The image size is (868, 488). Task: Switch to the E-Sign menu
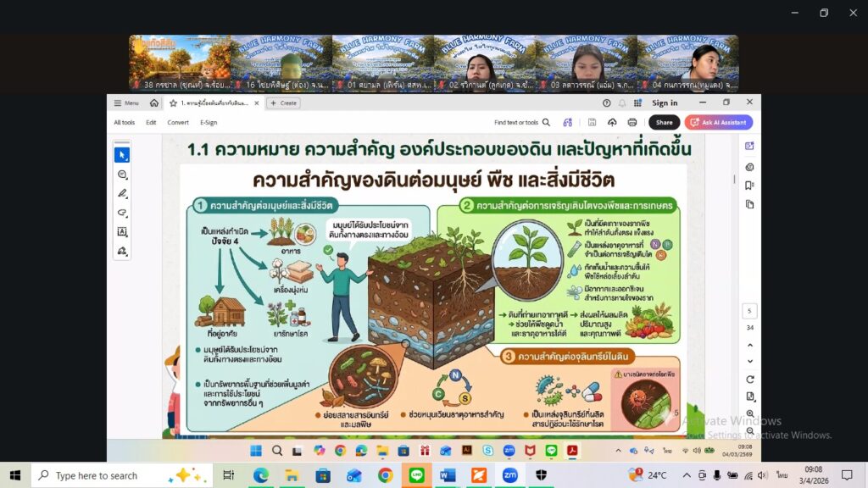(x=209, y=122)
